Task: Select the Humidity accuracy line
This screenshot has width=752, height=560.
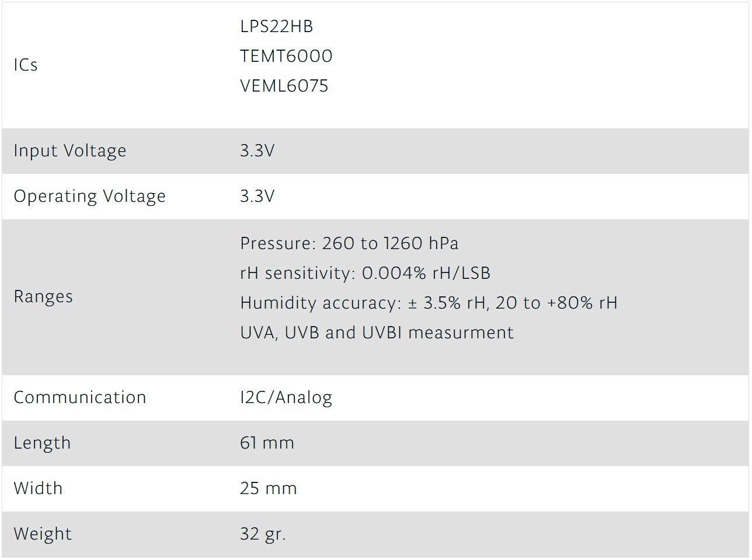Action: click(x=429, y=303)
